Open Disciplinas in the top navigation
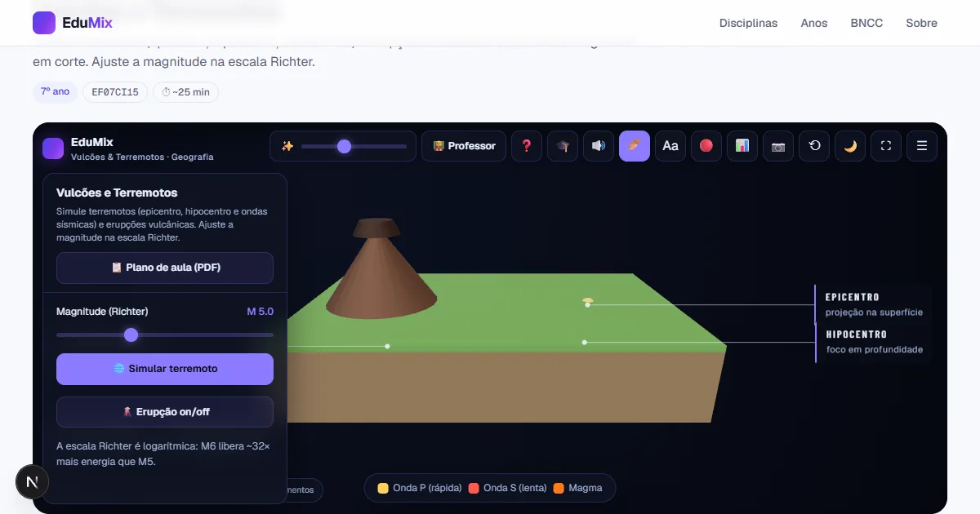 pos(748,23)
